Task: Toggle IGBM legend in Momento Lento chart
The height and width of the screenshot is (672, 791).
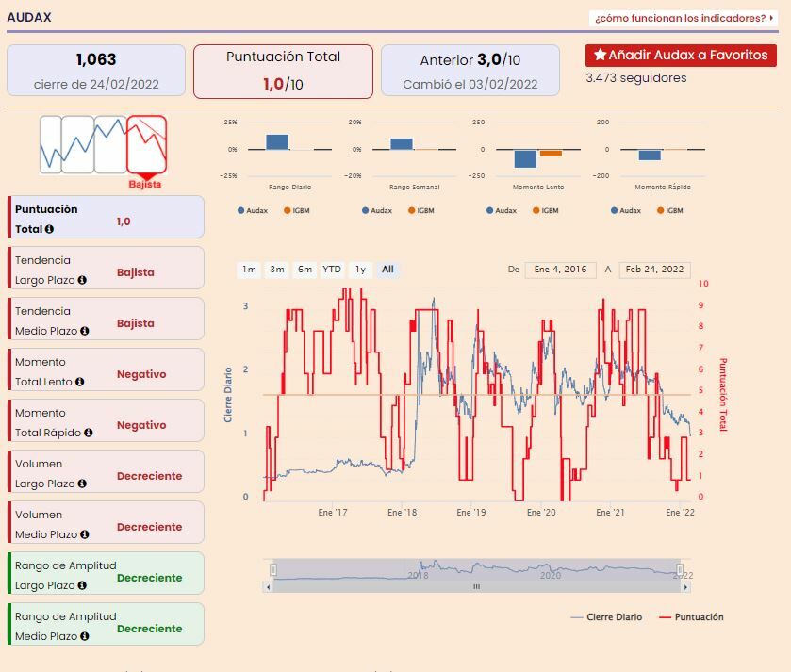Action: click(x=546, y=211)
